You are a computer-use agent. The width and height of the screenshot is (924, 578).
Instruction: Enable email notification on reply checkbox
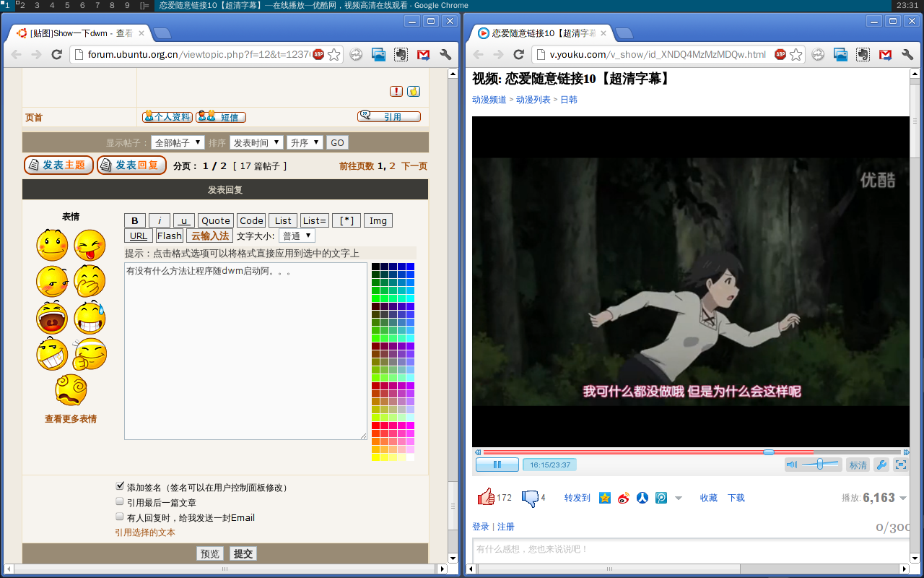(x=120, y=517)
